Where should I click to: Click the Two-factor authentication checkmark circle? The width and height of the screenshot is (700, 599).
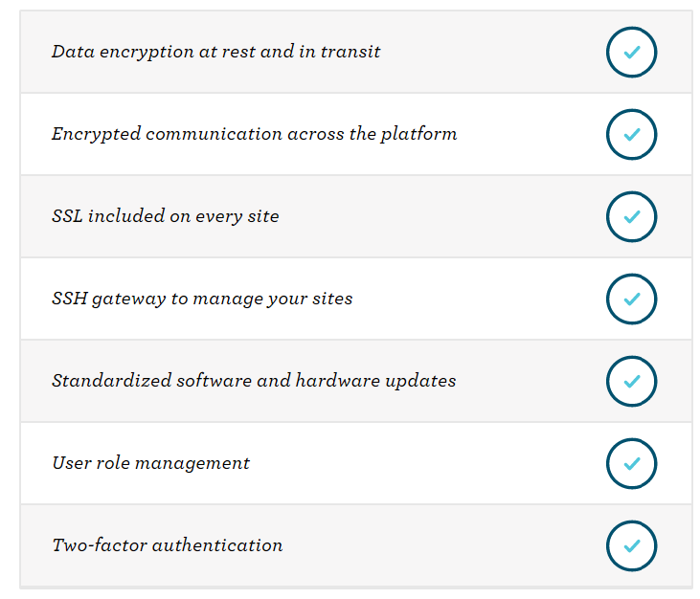[x=631, y=546]
